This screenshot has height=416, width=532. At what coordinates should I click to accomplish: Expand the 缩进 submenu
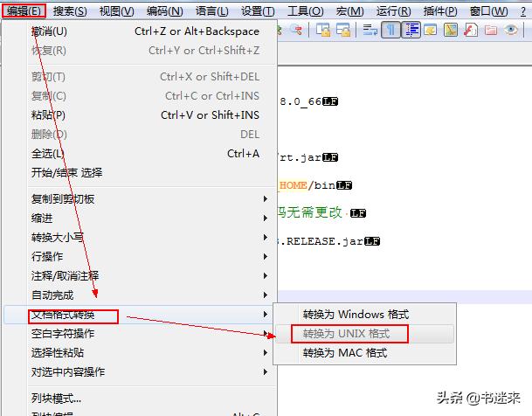(140, 218)
